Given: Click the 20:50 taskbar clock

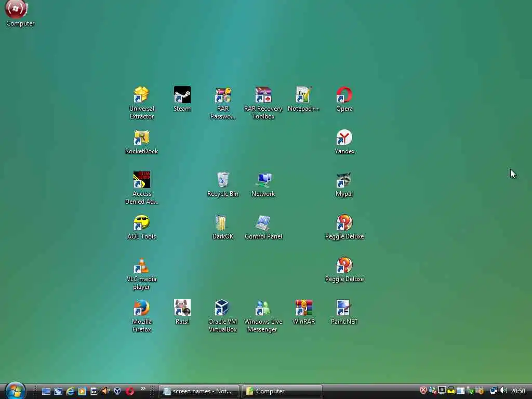Looking at the screenshot, I should click(x=518, y=391).
